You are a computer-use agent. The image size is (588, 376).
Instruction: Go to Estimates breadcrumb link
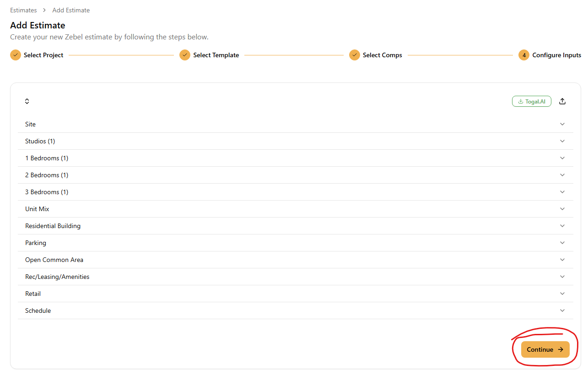[23, 10]
